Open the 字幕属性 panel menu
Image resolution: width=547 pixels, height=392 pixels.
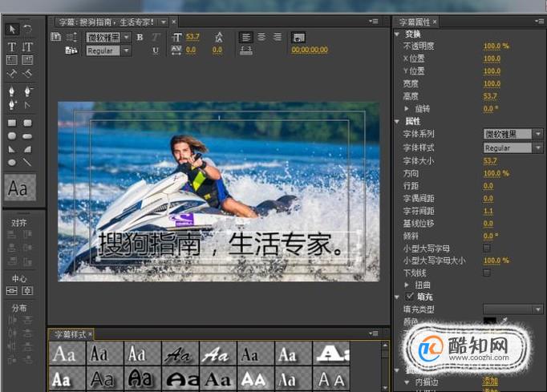[x=539, y=22]
